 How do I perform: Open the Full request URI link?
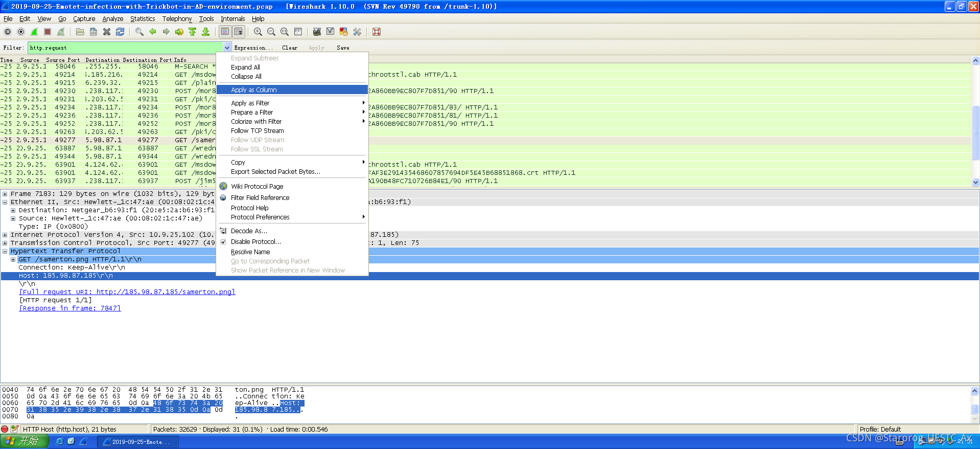pos(127,292)
